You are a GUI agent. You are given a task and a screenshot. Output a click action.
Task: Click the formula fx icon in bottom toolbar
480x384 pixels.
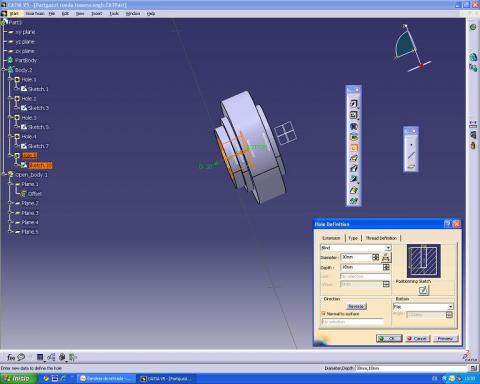click(x=11, y=357)
